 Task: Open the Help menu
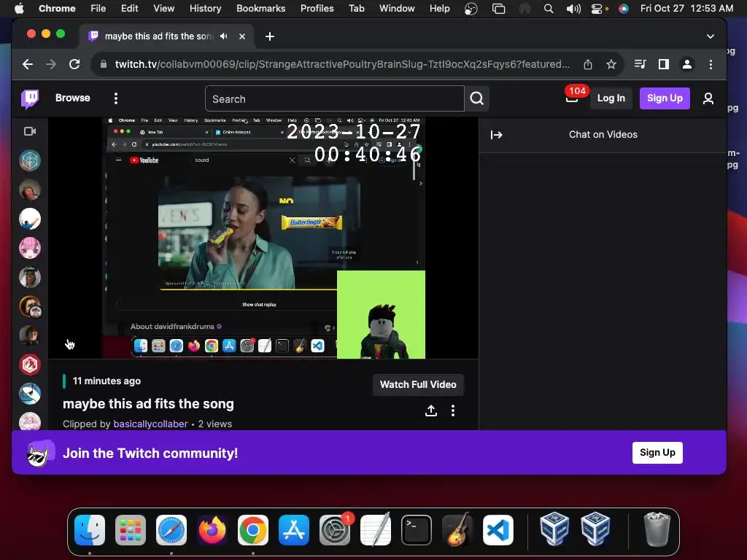coord(439,8)
